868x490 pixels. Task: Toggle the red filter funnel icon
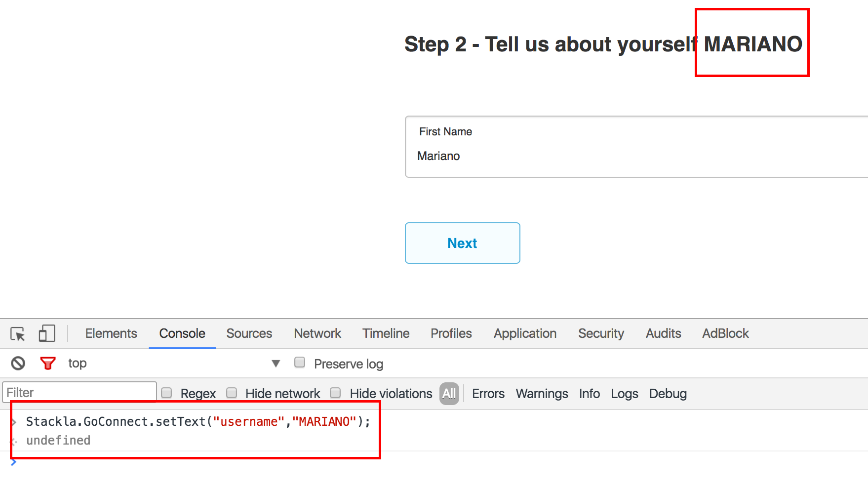48,364
